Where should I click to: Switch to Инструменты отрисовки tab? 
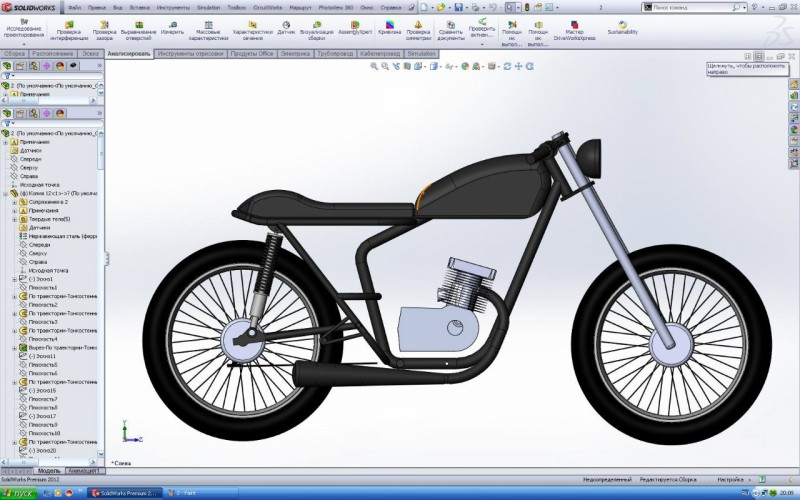[190, 54]
